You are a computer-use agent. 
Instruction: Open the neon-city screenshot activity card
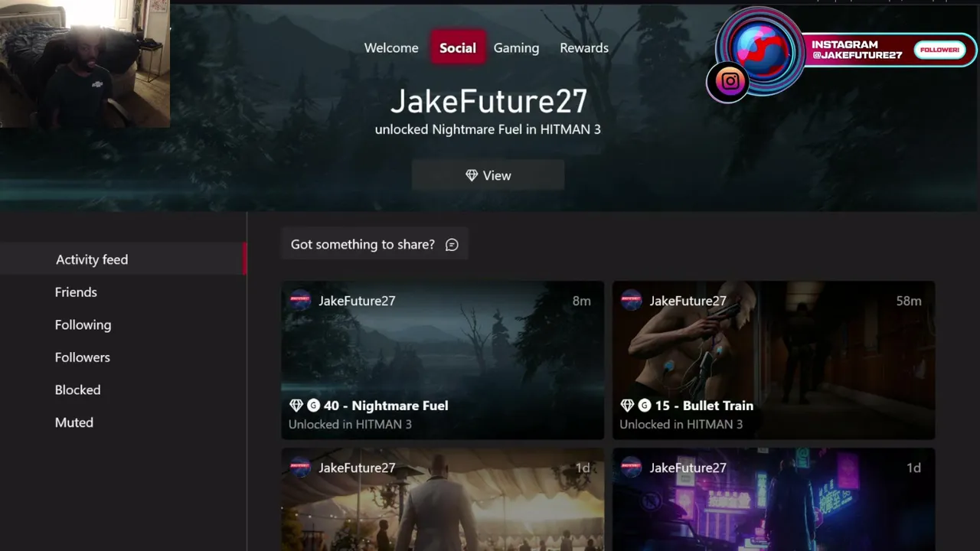[773, 500]
